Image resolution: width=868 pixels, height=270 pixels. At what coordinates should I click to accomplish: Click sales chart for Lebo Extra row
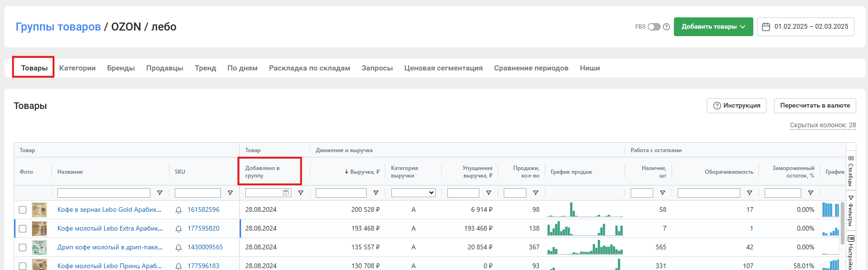click(x=585, y=229)
